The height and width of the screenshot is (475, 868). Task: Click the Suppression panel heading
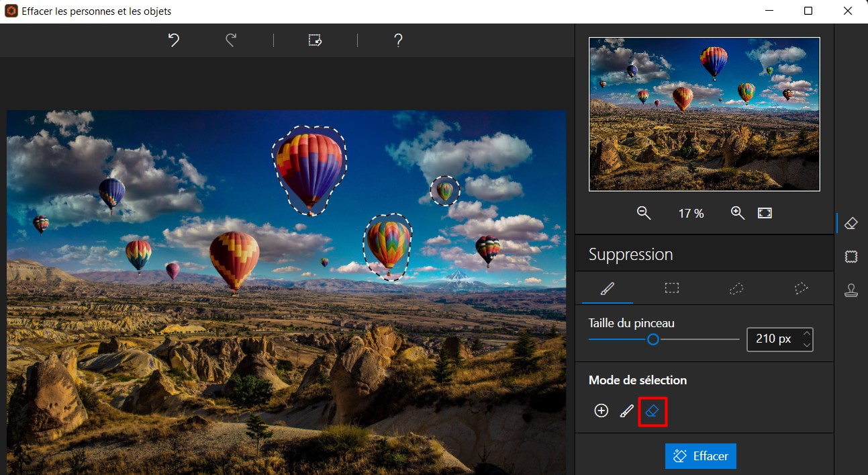point(630,255)
